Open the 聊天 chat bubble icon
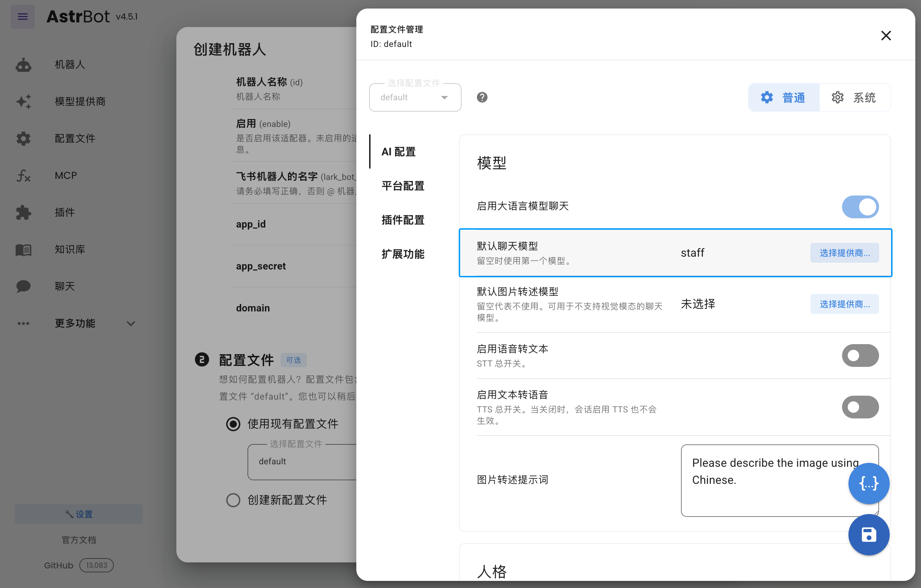This screenshot has width=921, height=588. coord(23,286)
